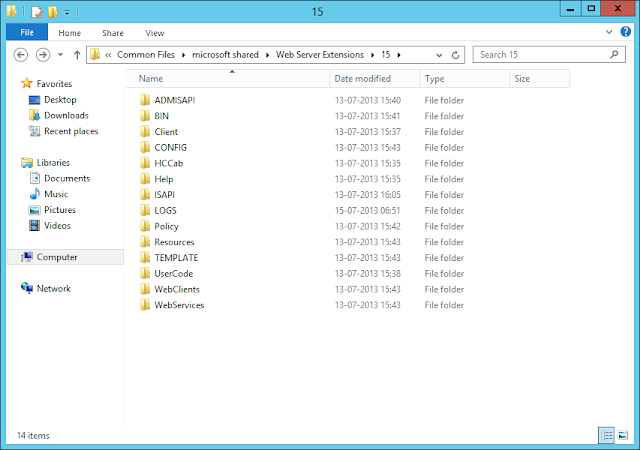Select Network in the navigation pane

click(53, 288)
